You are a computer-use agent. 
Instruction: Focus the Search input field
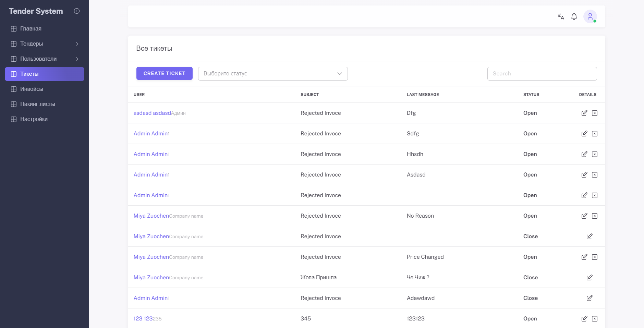542,74
